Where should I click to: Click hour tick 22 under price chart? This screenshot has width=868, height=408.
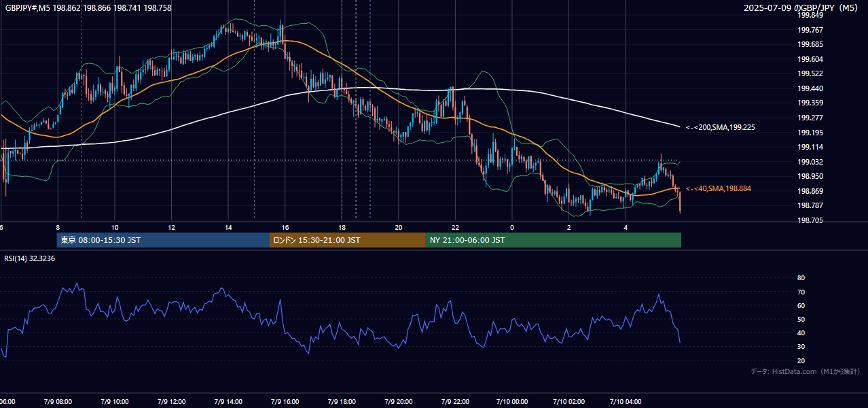[456, 227]
